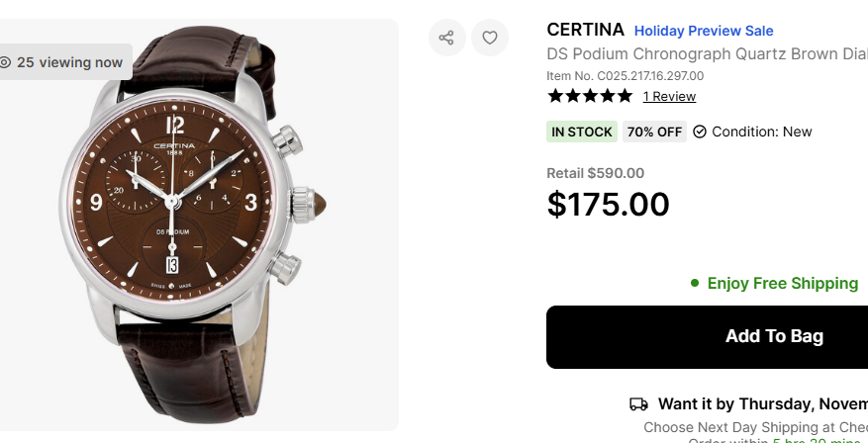Click the $175.00 sale price

click(x=609, y=204)
